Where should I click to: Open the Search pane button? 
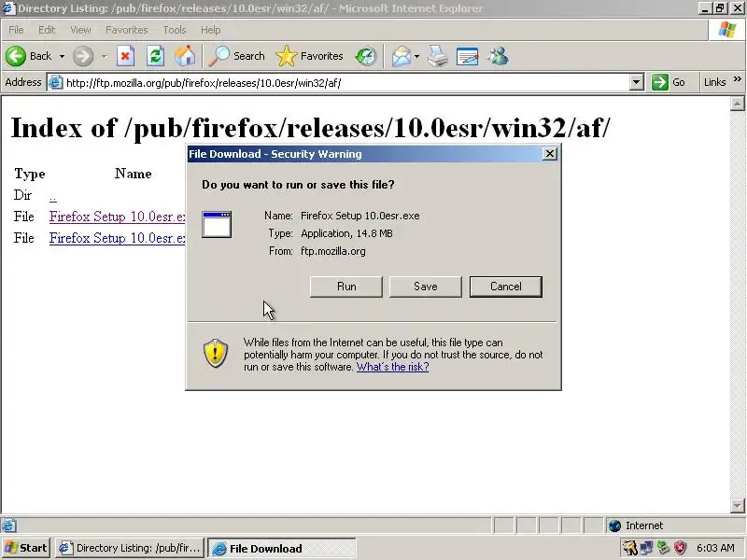[x=237, y=56]
